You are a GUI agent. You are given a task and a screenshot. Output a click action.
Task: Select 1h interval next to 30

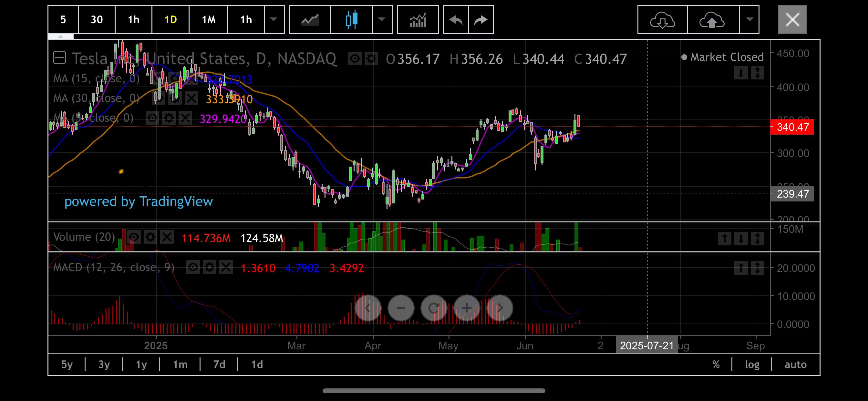click(134, 20)
